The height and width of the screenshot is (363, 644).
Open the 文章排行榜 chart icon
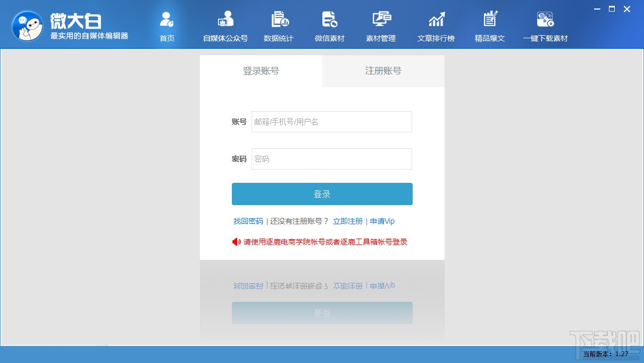pos(436,20)
